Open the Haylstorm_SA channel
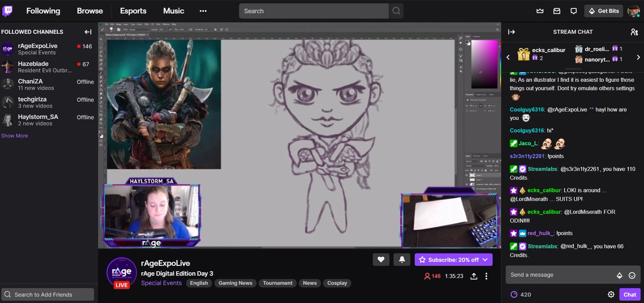The width and height of the screenshot is (644, 303). [x=48, y=120]
